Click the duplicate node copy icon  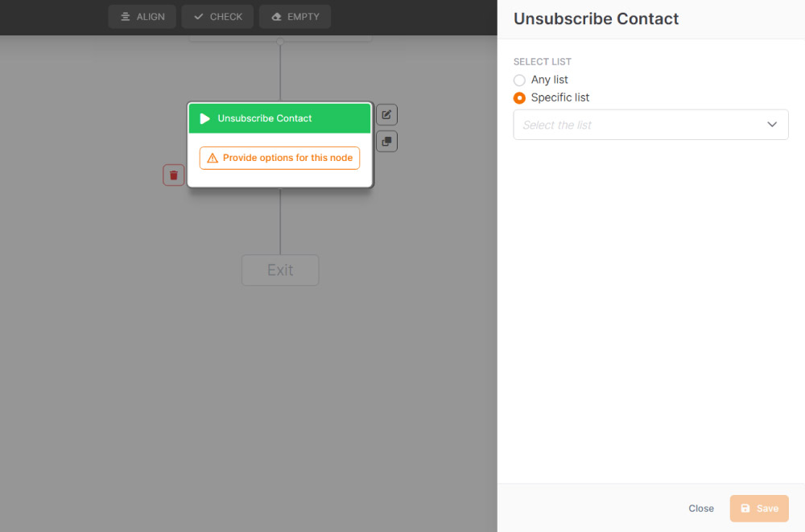pos(386,142)
